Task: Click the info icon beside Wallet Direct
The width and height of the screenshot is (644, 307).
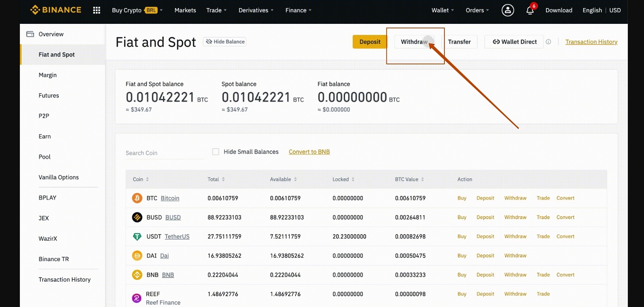Action: tap(548, 42)
